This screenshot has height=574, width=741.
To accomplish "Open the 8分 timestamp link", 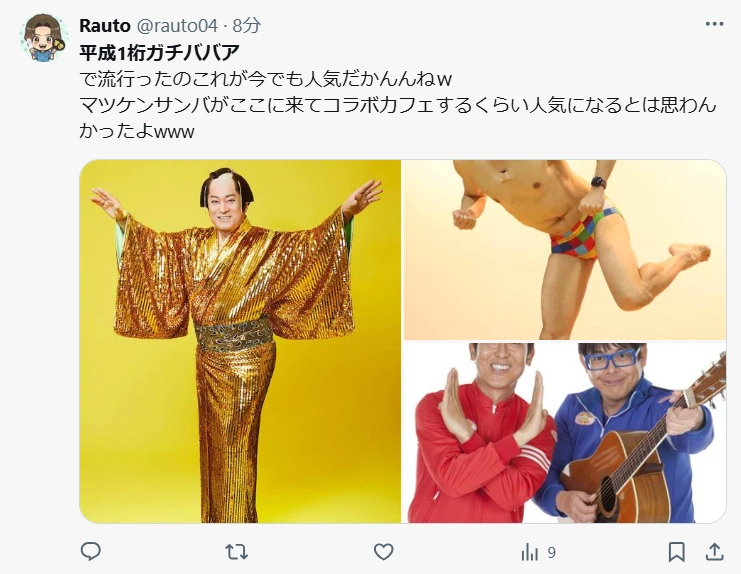I will tap(247, 26).
